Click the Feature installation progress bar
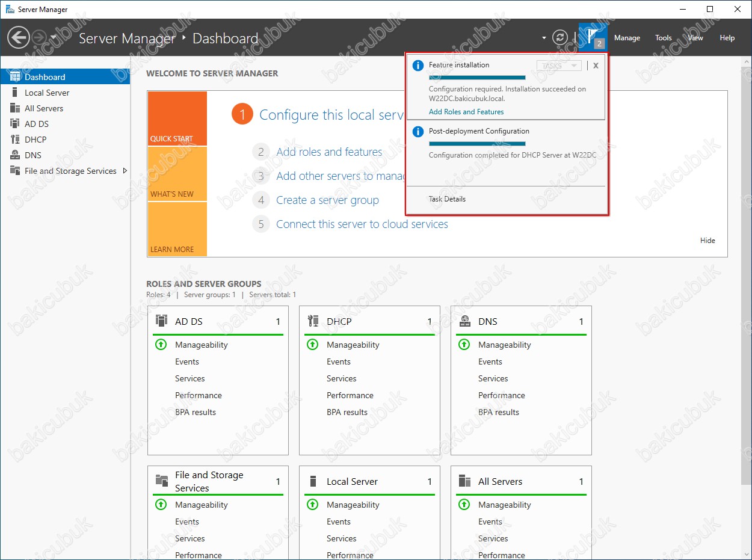The height and width of the screenshot is (560, 752). (x=477, y=78)
